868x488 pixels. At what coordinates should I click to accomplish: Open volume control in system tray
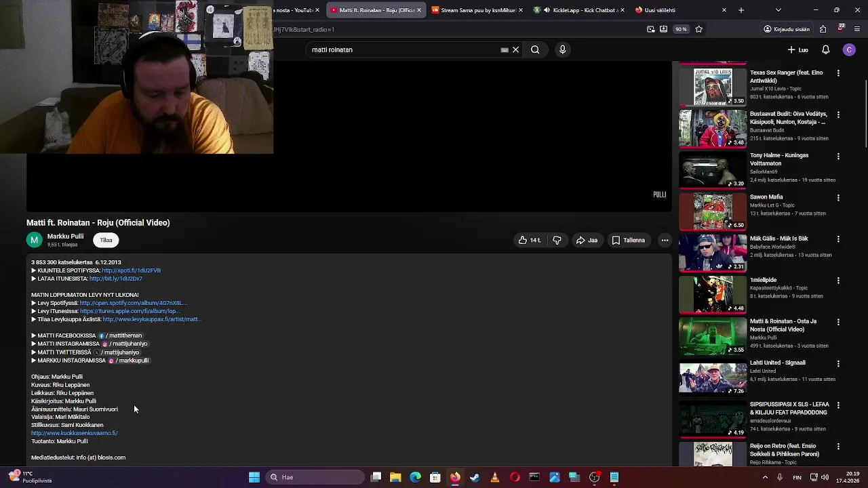[825, 477]
